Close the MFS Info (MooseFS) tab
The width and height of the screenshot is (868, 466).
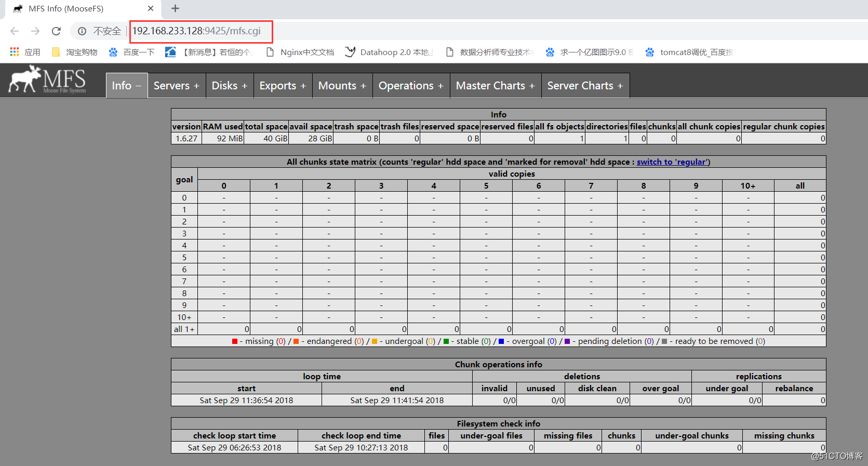click(x=150, y=8)
